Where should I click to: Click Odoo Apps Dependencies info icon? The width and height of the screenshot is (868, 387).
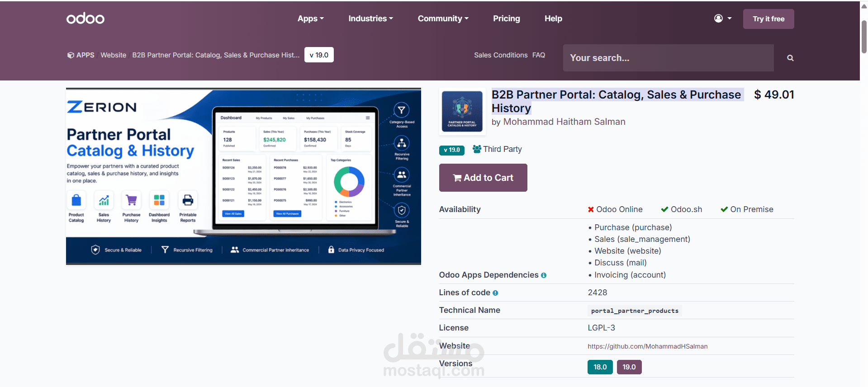(544, 275)
